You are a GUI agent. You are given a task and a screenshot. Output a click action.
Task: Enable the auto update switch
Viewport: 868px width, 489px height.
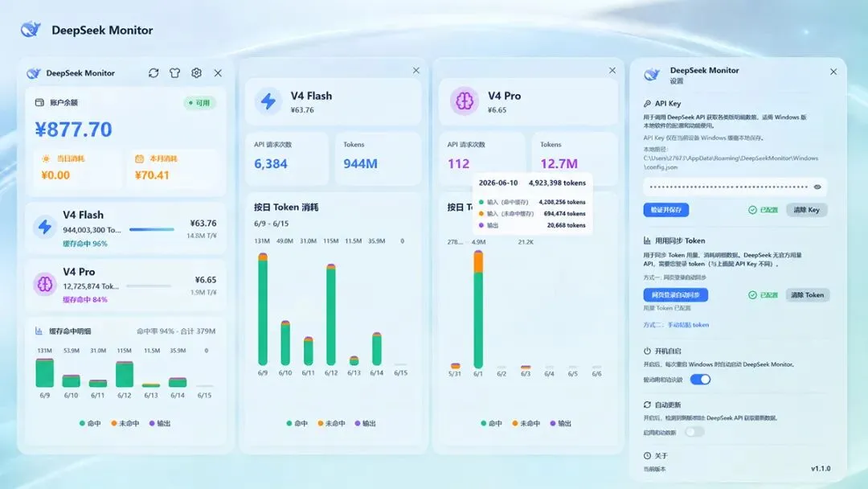694,432
